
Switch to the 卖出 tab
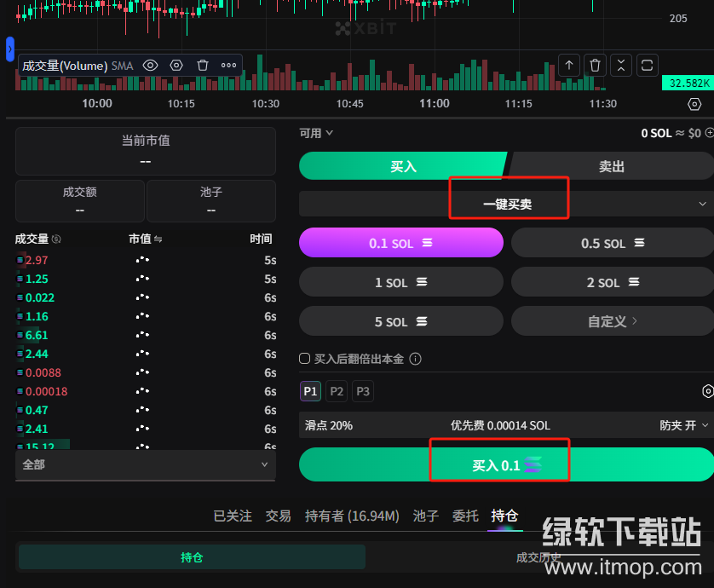click(x=611, y=166)
